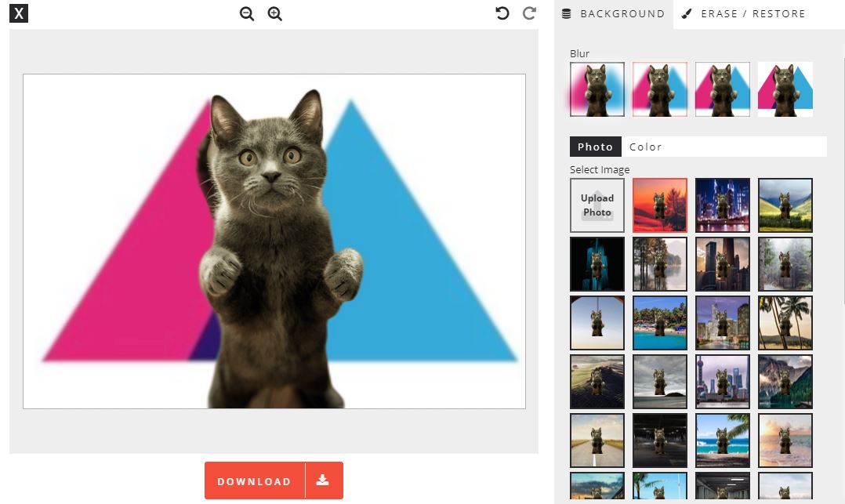
Task: Pick the misty lake with autumn trees background
Action: (x=660, y=264)
